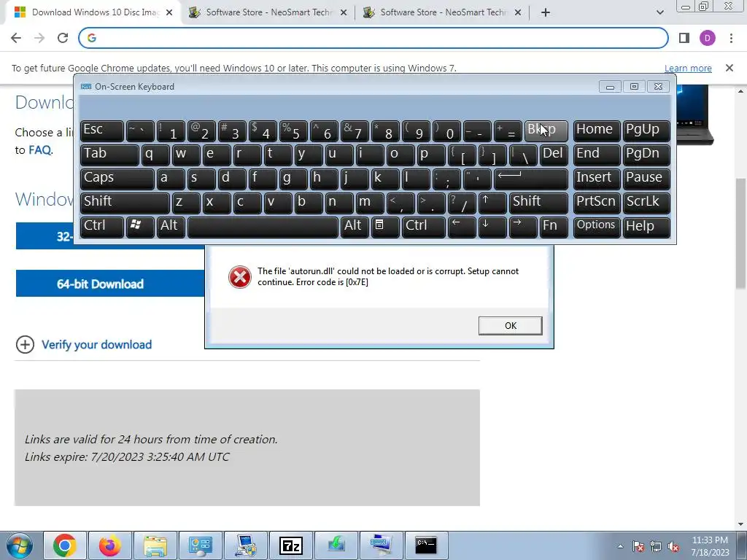The height and width of the screenshot is (560, 747).
Task: Open a new tab with plus button
Action: click(x=546, y=12)
